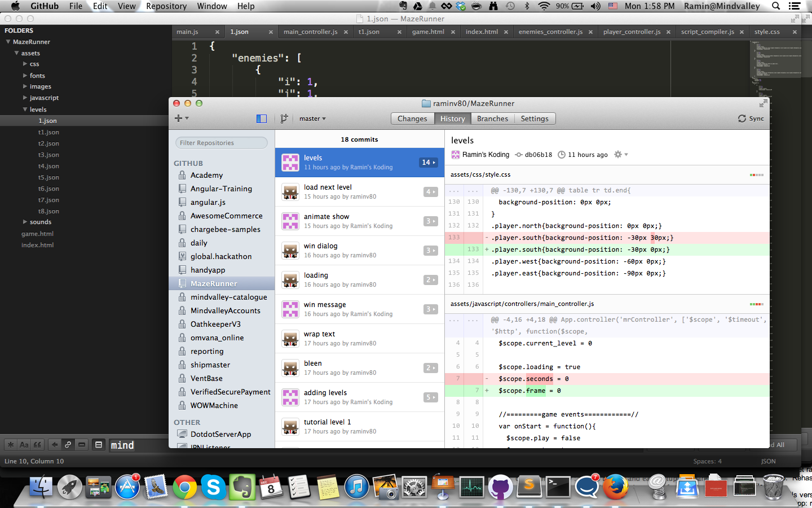Open Terminal from the Dock
The height and width of the screenshot is (508, 812).
(x=558, y=487)
